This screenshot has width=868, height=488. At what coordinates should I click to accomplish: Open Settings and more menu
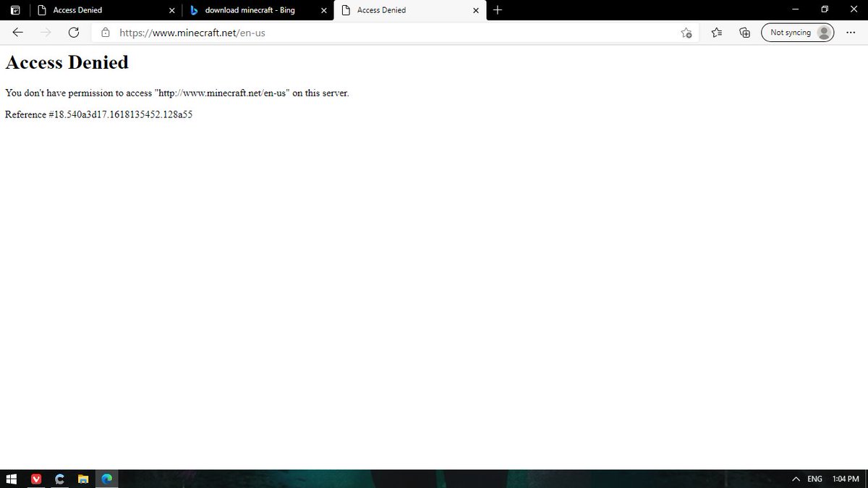point(850,33)
